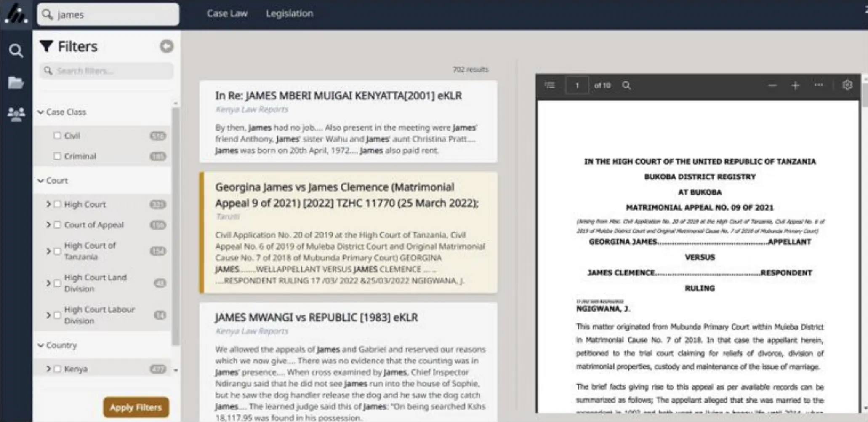
Task: Open the people/teams view in the sidebar
Action: (x=16, y=114)
